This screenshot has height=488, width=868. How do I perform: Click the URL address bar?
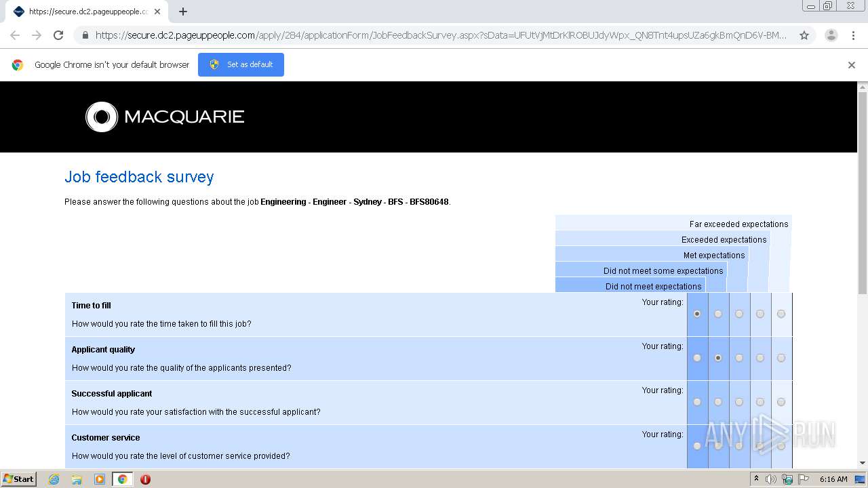(441, 35)
